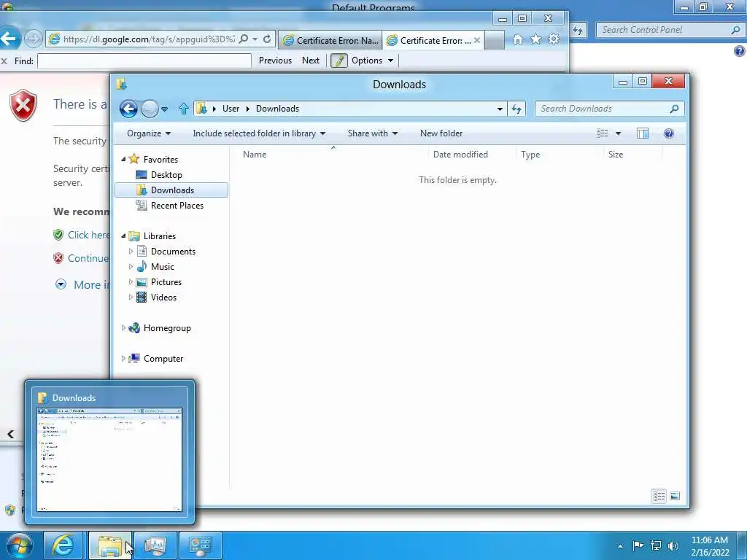Open the address bar history dropdown in Explorer
This screenshot has height=560, width=747.
coord(500,109)
